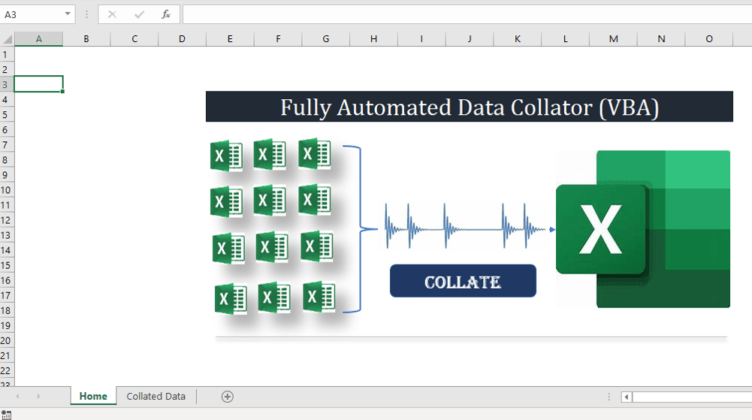Open the Insert Function fx icon
The width and height of the screenshot is (752, 420).
166,14
